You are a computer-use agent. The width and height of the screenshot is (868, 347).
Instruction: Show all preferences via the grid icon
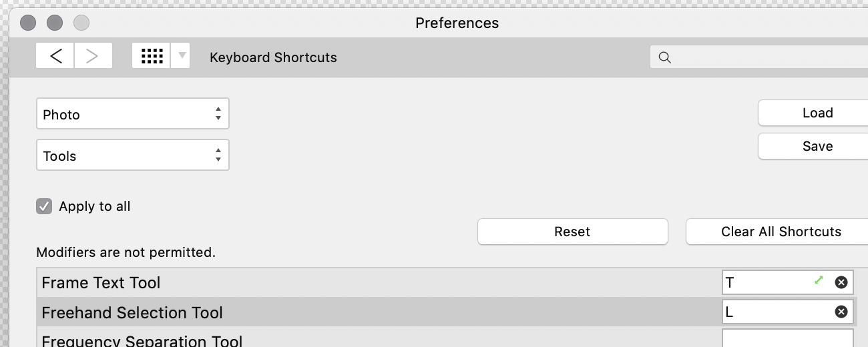pyautogui.click(x=152, y=57)
